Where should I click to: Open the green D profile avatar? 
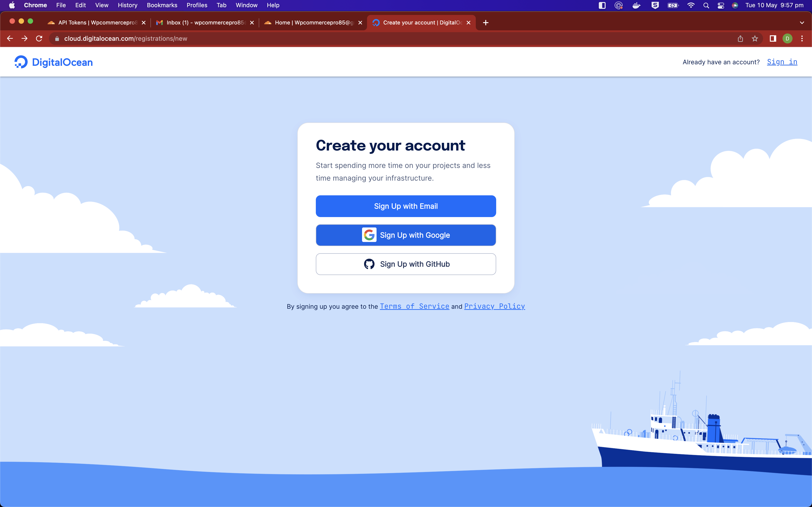(787, 38)
